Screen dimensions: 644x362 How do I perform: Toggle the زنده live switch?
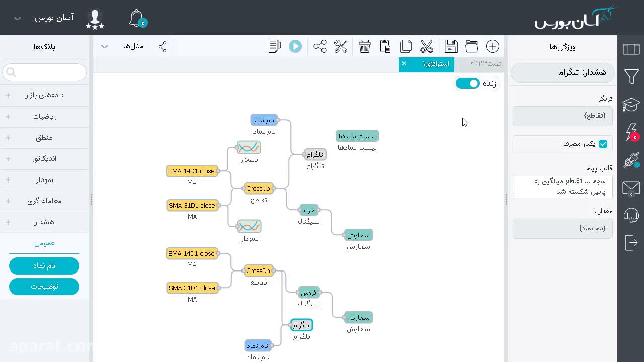pos(468,83)
